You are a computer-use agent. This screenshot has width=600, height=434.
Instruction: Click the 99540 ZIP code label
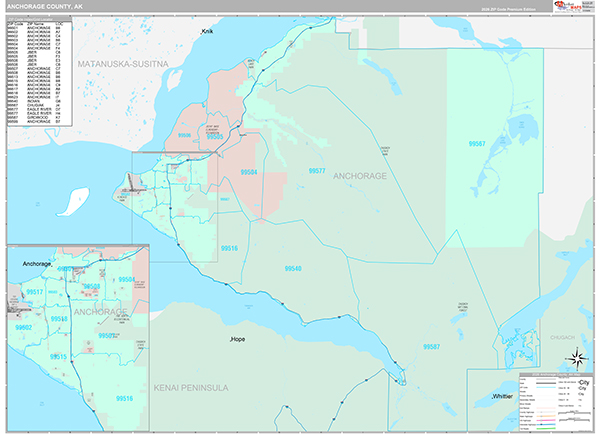293,269
